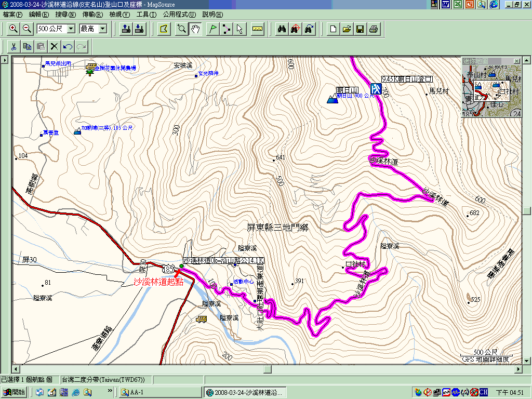Screen dimensions: 532x399
Task: Delete selection with the X icon
Action: (54, 46)
